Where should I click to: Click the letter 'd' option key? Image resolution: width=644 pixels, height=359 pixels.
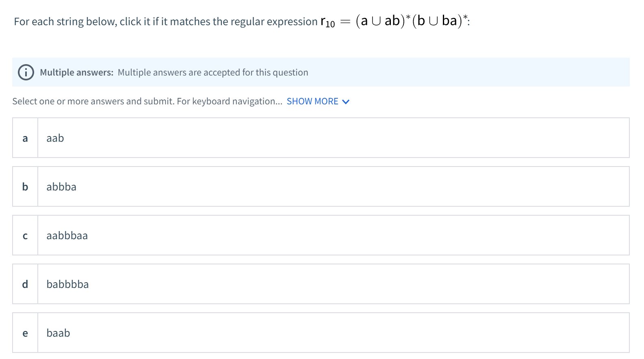(25, 284)
